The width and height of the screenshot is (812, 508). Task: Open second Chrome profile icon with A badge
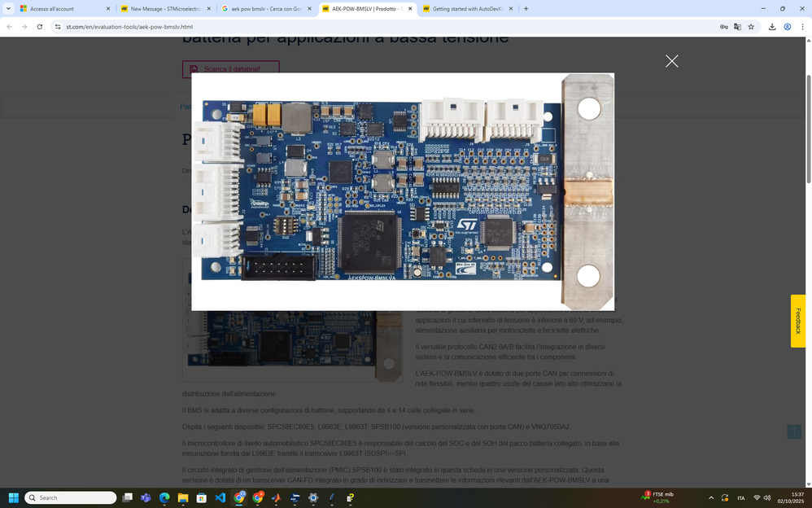coord(257,497)
